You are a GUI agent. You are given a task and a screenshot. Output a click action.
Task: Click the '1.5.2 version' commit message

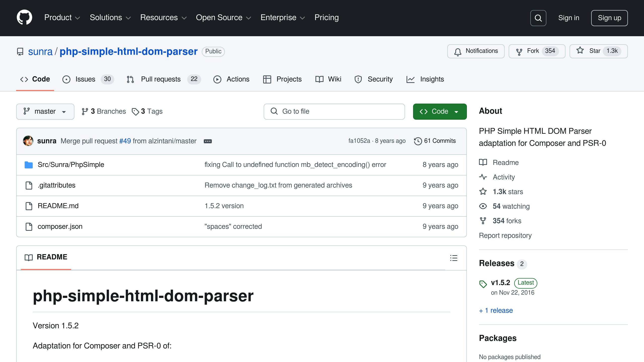pyautogui.click(x=224, y=206)
